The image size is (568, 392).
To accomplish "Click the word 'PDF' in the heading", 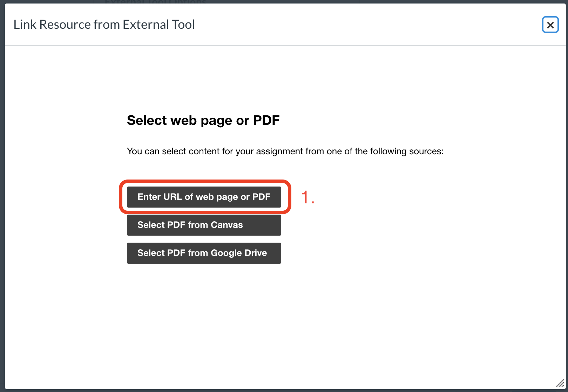I will (x=266, y=120).
